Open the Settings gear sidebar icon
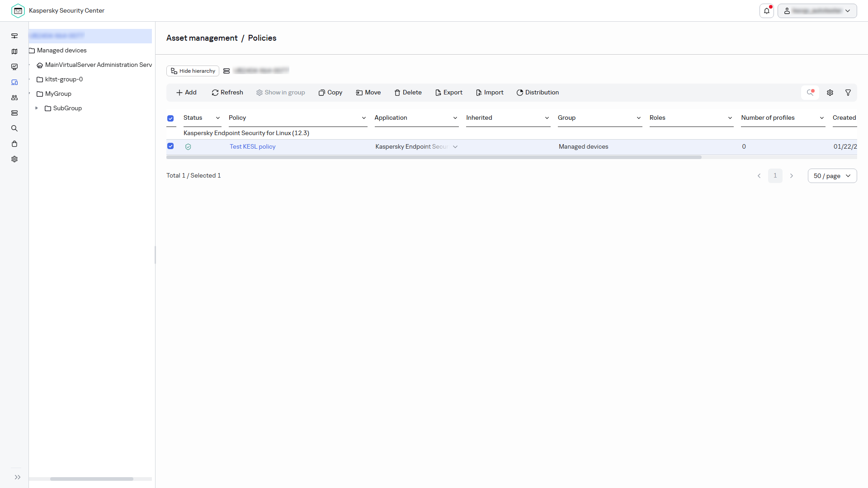This screenshot has width=868, height=488. click(x=14, y=159)
